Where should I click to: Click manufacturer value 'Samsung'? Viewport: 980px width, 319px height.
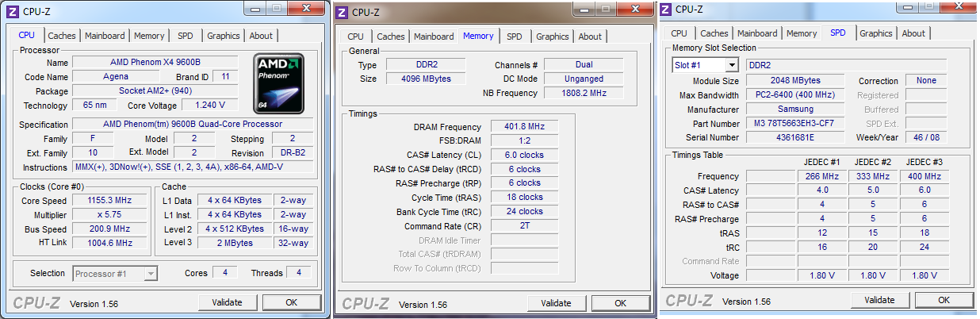point(795,109)
